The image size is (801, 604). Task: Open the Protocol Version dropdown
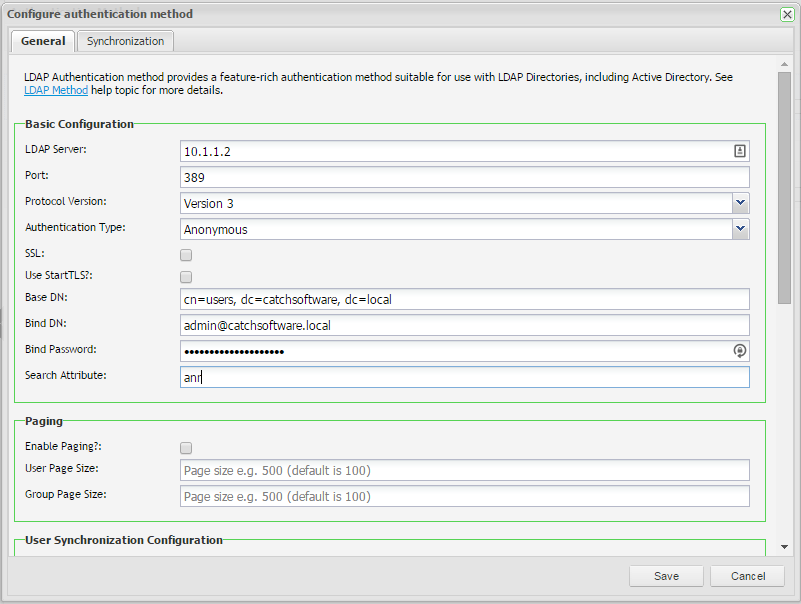[740, 203]
